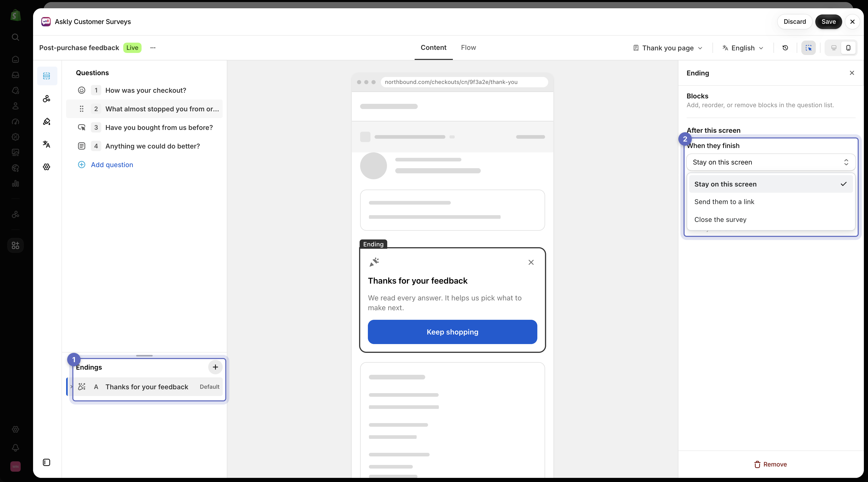Open the more options ellipsis next to Live

(153, 48)
